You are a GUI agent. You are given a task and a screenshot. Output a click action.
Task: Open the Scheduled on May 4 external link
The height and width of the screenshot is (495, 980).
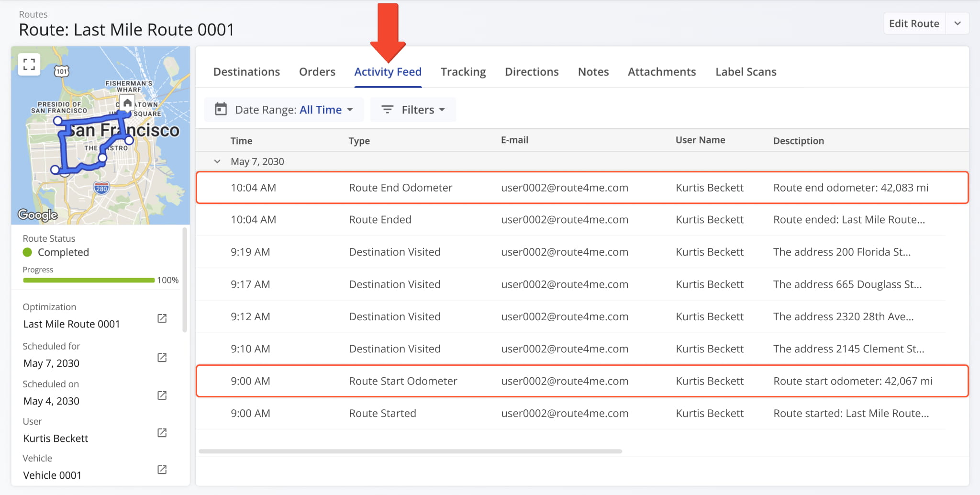pyautogui.click(x=162, y=395)
